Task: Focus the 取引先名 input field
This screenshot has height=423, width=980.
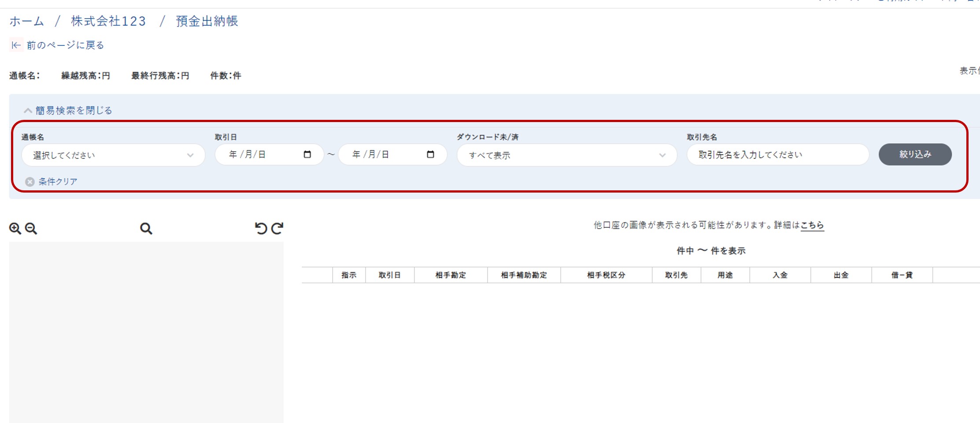Action: pos(778,155)
